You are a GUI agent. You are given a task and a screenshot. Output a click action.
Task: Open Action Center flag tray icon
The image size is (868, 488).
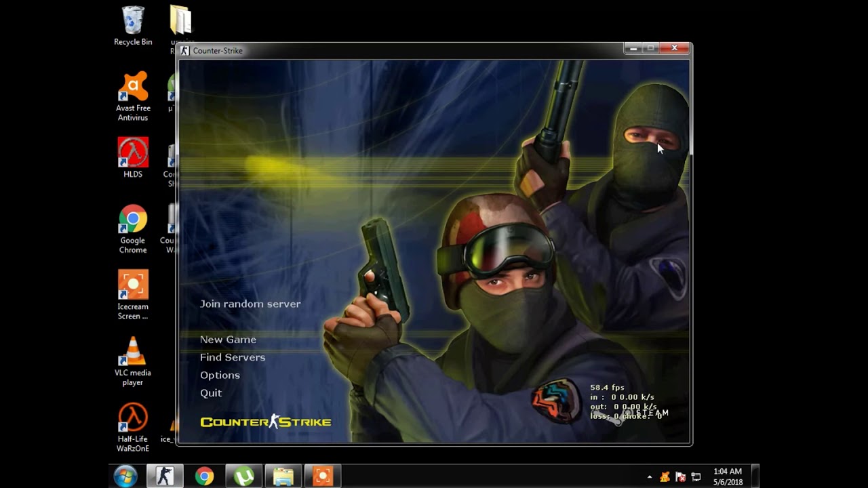coord(680,477)
